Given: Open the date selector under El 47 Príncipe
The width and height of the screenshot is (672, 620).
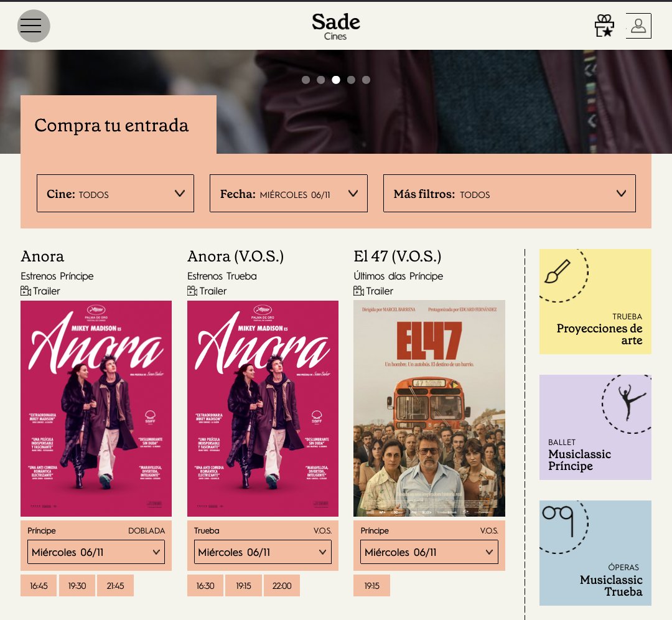Looking at the screenshot, I should pos(429,552).
